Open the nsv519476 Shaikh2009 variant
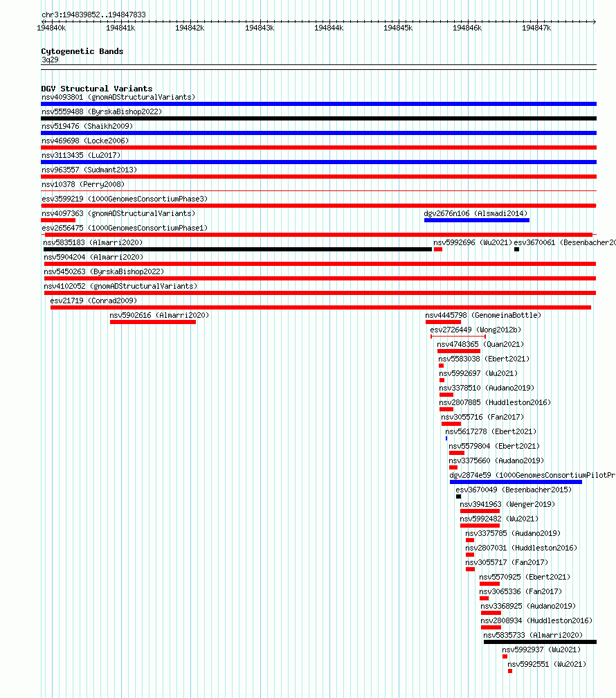Viewport: 616px width, 698px height. 87,127
